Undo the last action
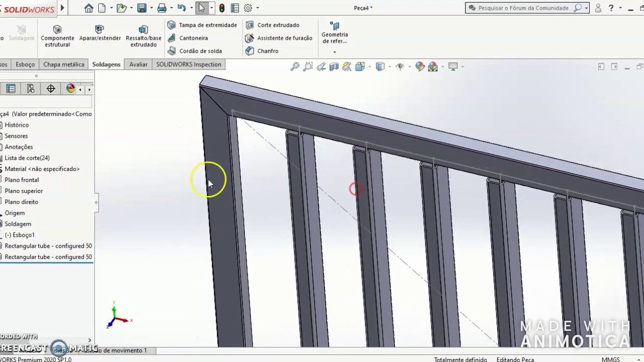 (x=182, y=8)
